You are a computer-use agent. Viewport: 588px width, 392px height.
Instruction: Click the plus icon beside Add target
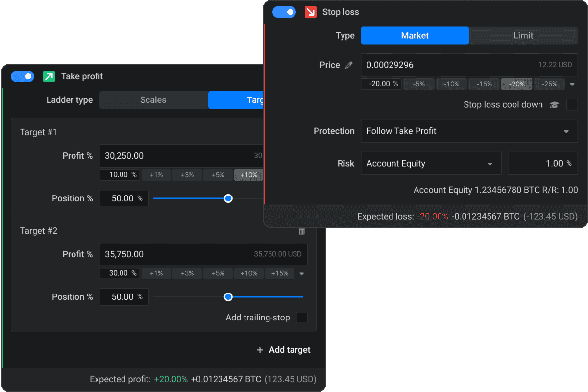260,350
